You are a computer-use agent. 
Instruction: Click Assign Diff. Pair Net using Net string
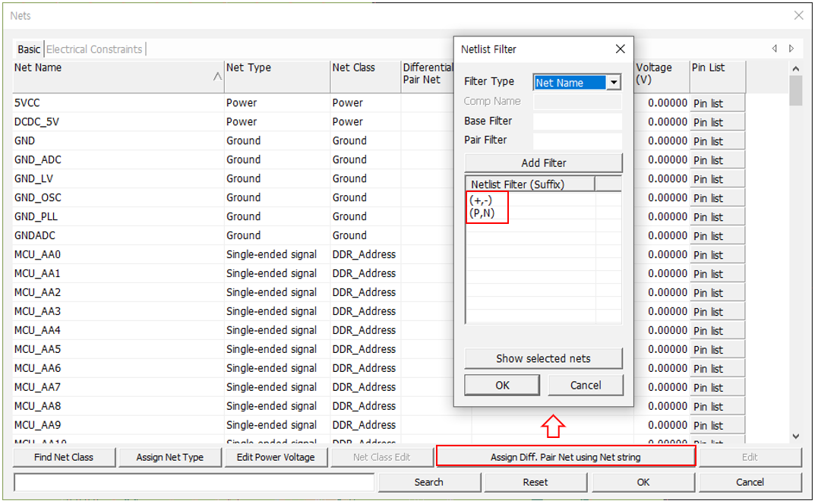pyautogui.click(x=565, y=457)
